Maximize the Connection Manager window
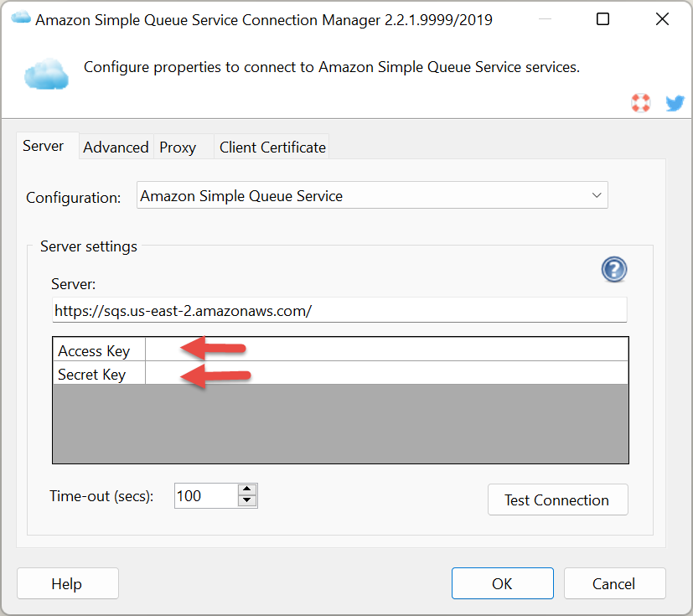 [x=602, y=19]
